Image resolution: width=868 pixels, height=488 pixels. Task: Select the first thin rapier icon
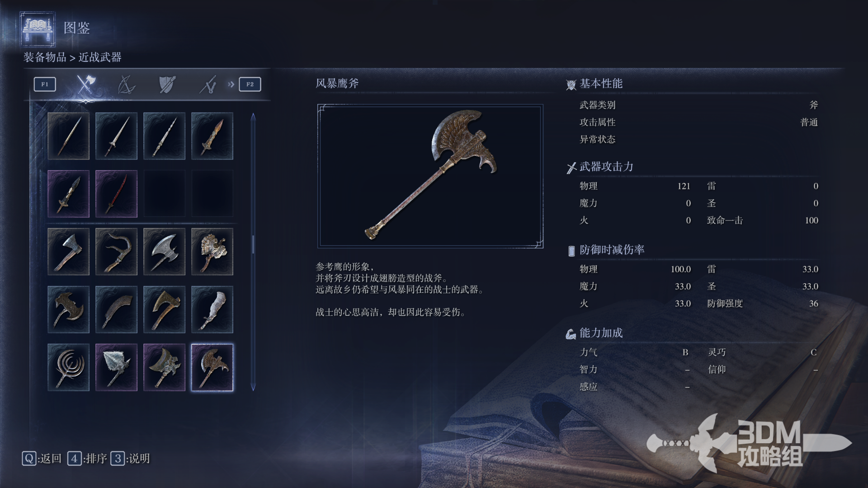point(68,136)
